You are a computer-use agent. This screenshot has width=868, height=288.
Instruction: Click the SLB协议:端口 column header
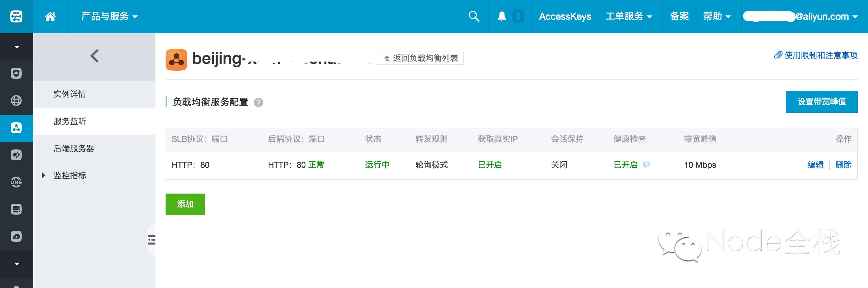click(200, 139)
